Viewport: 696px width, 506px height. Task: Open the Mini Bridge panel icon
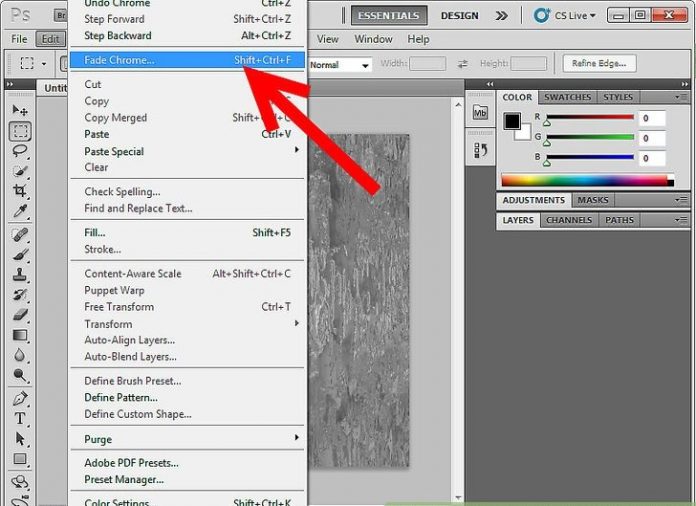pos(480,113)
